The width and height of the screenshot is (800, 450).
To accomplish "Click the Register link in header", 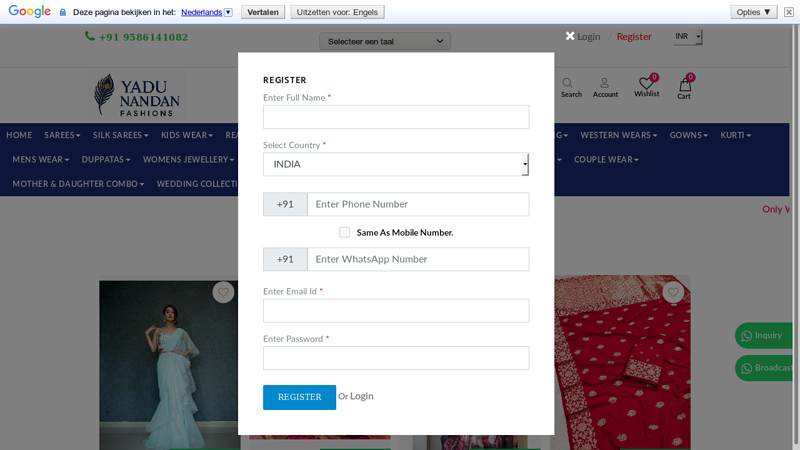I will pyautogui.click(x=634, y=37).
